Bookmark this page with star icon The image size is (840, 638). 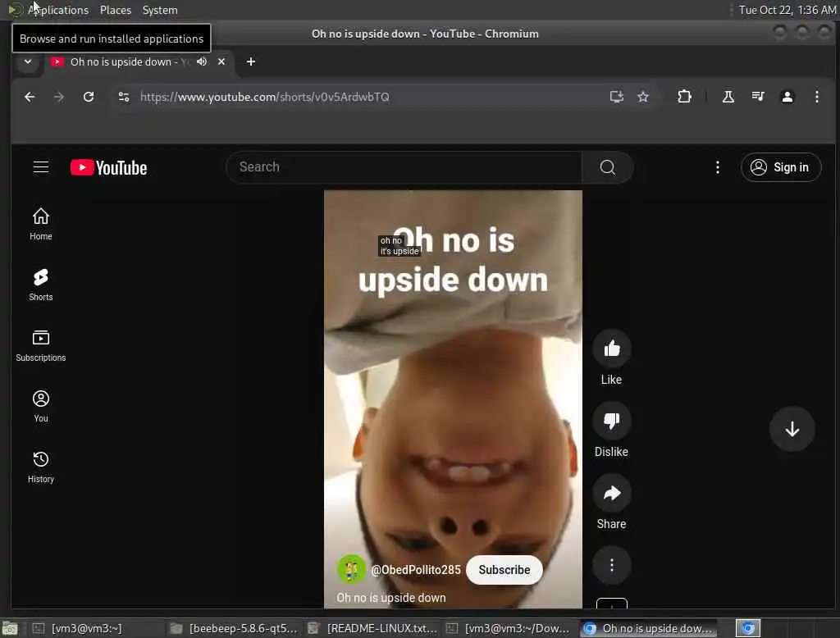click(643, 97)
